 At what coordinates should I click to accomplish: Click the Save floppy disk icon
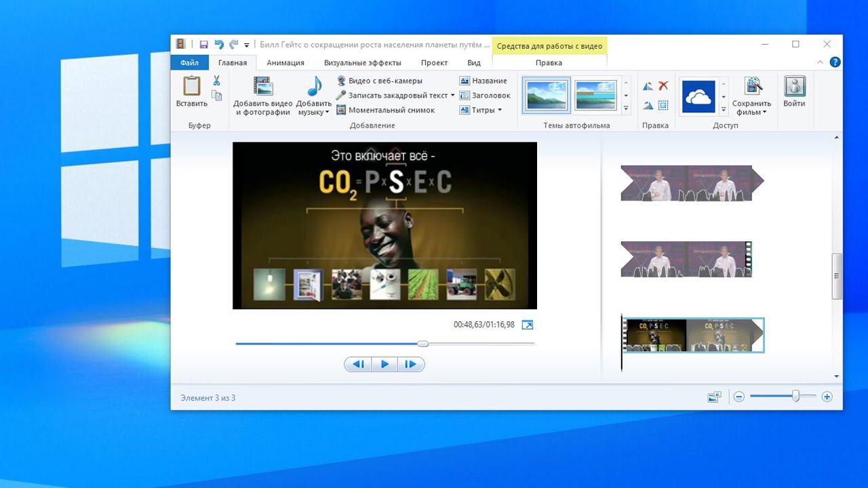coord(203,45)
